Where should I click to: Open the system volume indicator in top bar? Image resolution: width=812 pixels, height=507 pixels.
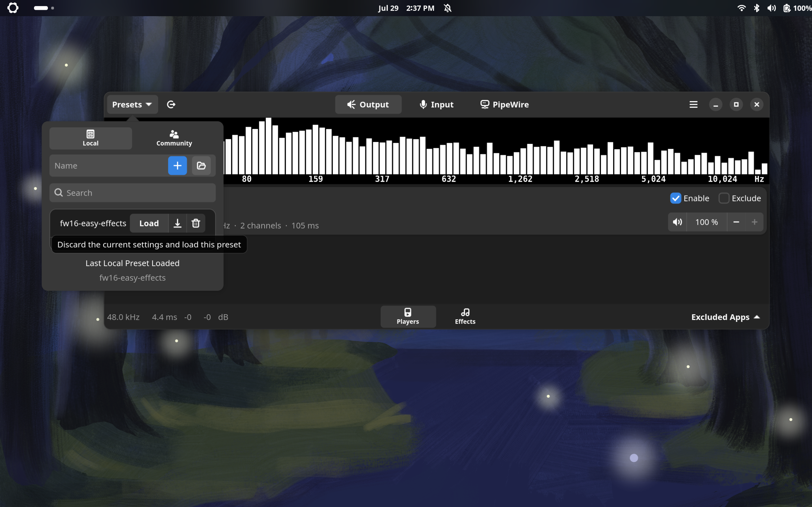point(771,8)
